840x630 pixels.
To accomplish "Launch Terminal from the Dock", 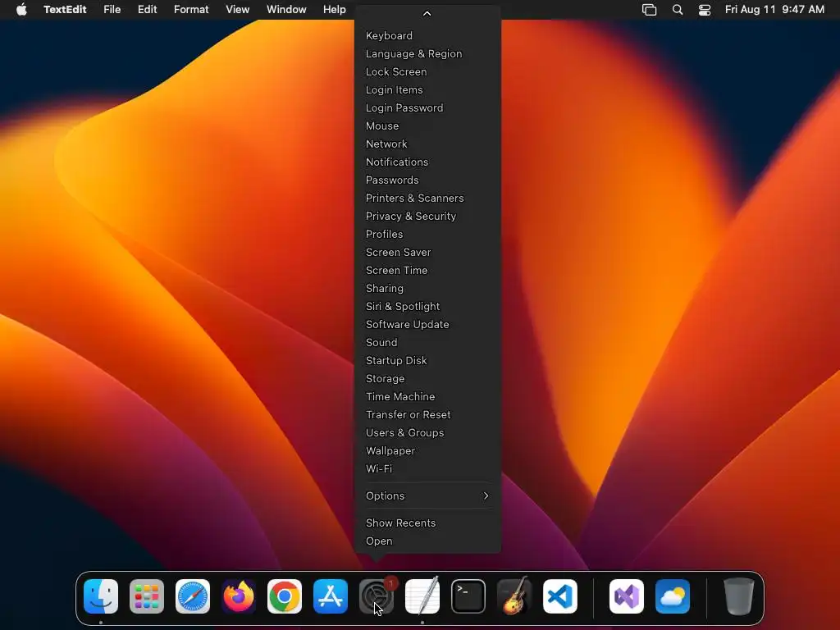I will coord(468,596).
